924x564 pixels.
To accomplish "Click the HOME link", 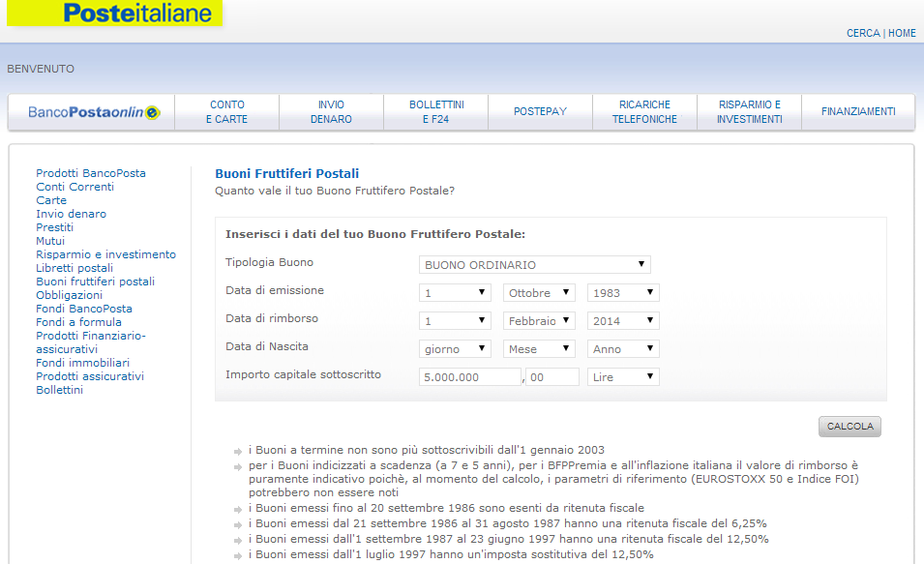I will [902, 32].
